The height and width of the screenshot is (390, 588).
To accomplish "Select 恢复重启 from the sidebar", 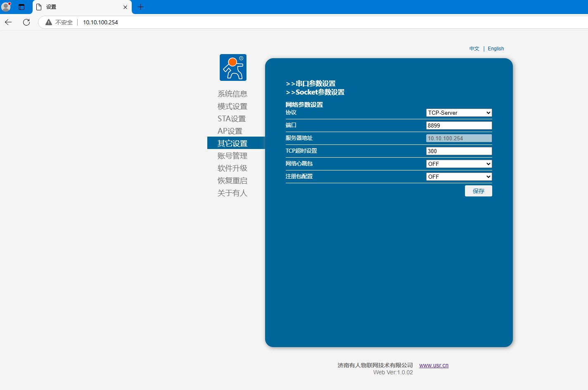I will [x=232, y=181].
